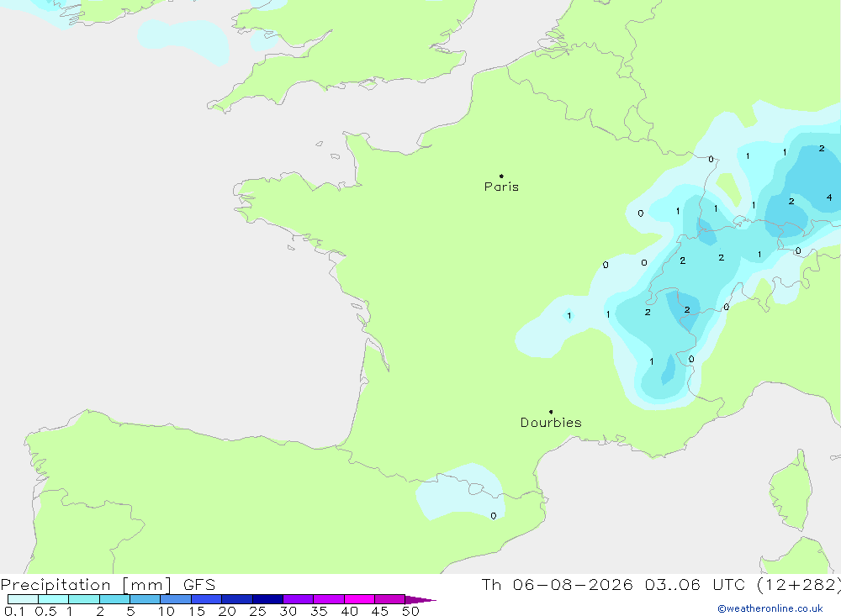Click the Dourbies city dot marker
Viewport: 841px width, 616px height.
point(551,412)
